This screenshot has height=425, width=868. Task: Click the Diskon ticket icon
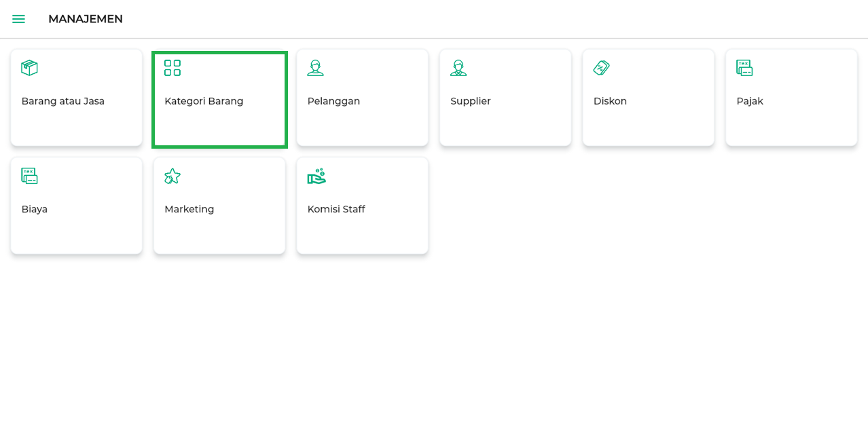(601, 68)
